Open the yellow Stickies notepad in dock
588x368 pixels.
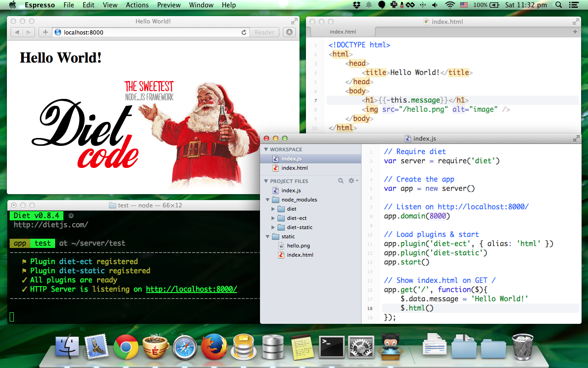coord(302,347)
